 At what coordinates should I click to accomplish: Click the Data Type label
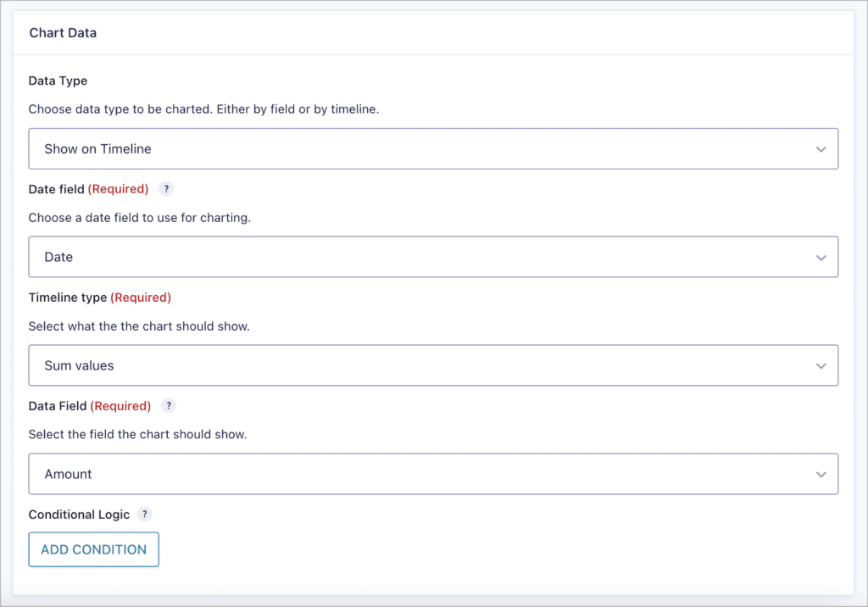coord(58,81)
